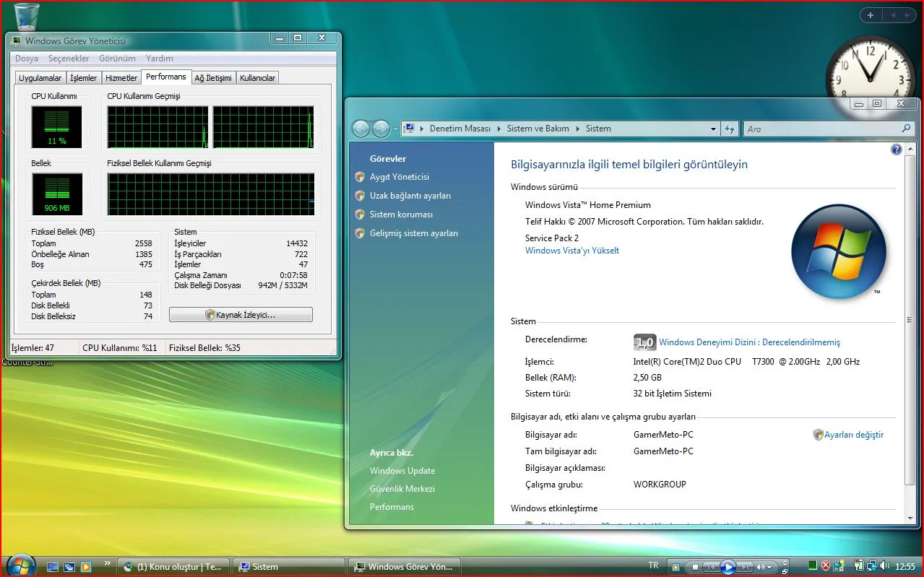Click refresh button next to address bar
The width and height of the screenshot is (924, 577).
730,129
